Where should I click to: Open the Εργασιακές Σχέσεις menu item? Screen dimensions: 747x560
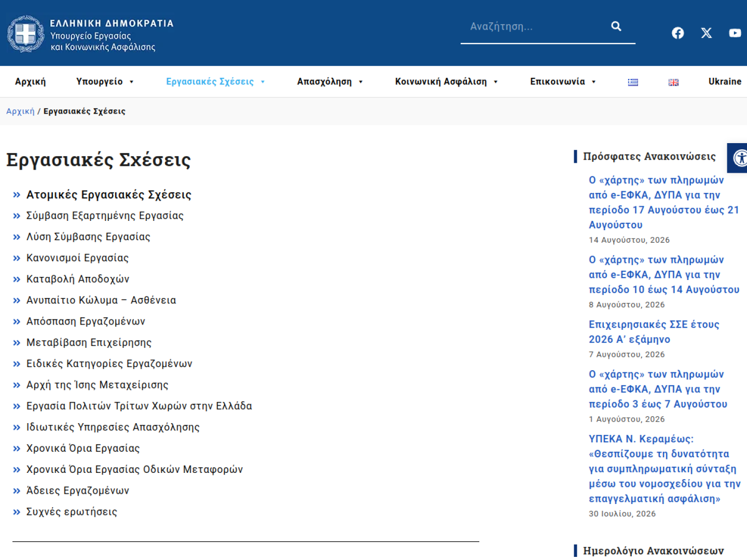pos(215,81)
